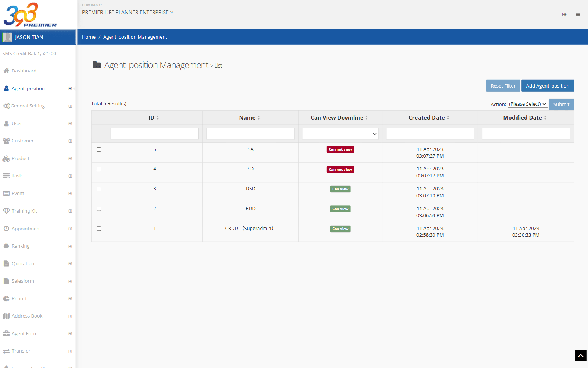The height and width of the screenshot is (368, 588).
Task: Expand the Salesform menu plus icon
Action: tap(70, 282)
